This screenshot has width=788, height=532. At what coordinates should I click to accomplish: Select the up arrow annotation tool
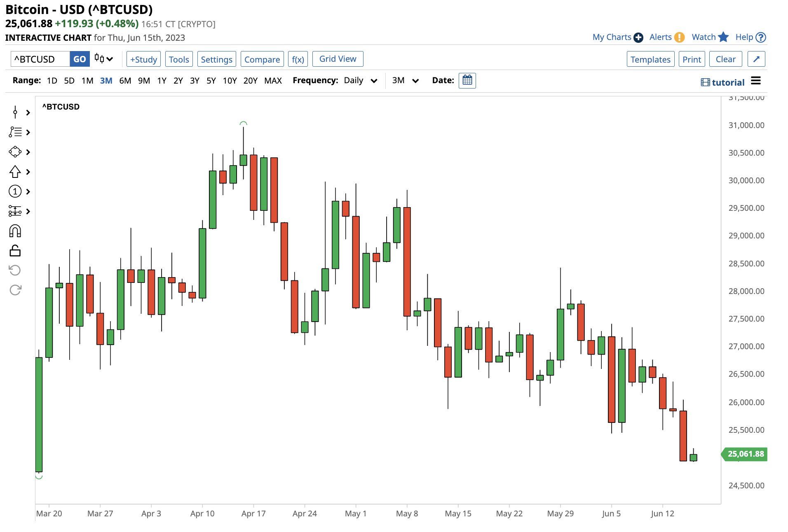coord(15,172)
